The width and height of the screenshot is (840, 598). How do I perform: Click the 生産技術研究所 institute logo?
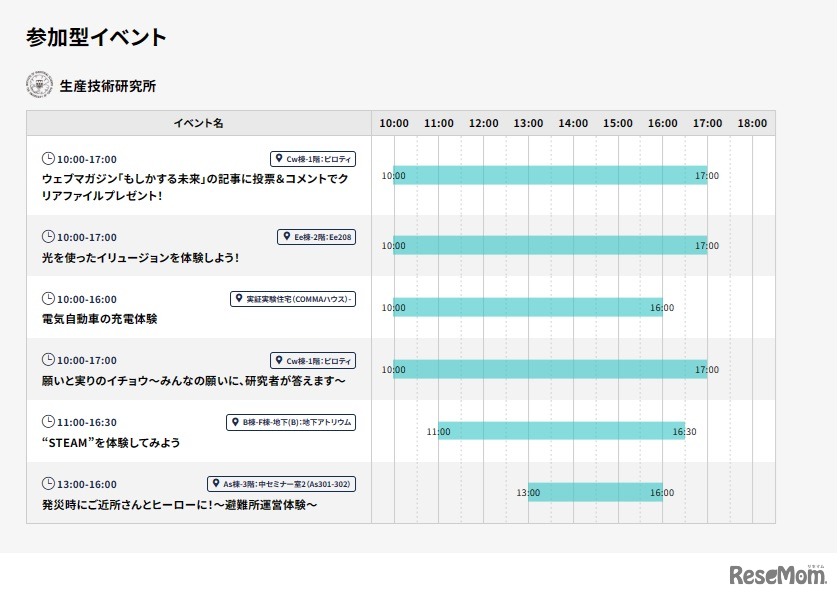(39, 85)
